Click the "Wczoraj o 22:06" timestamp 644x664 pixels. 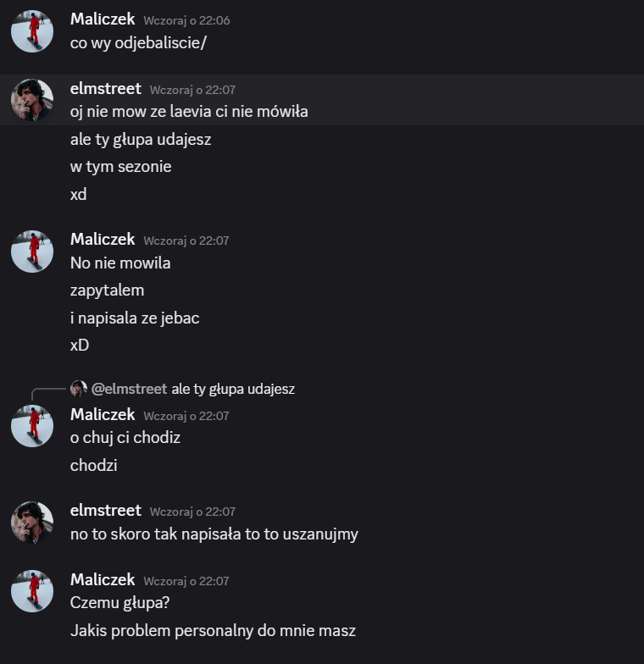(x=186, y=20)
